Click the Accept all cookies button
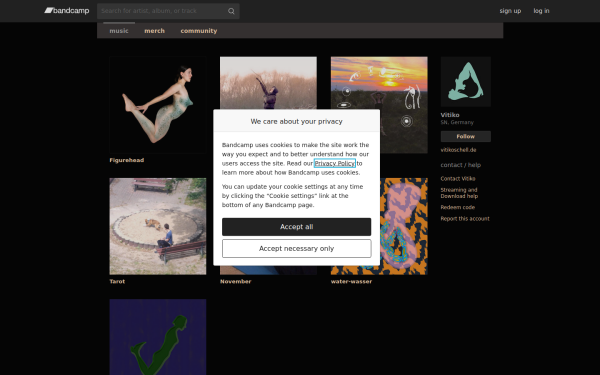 tap(297, 227)
